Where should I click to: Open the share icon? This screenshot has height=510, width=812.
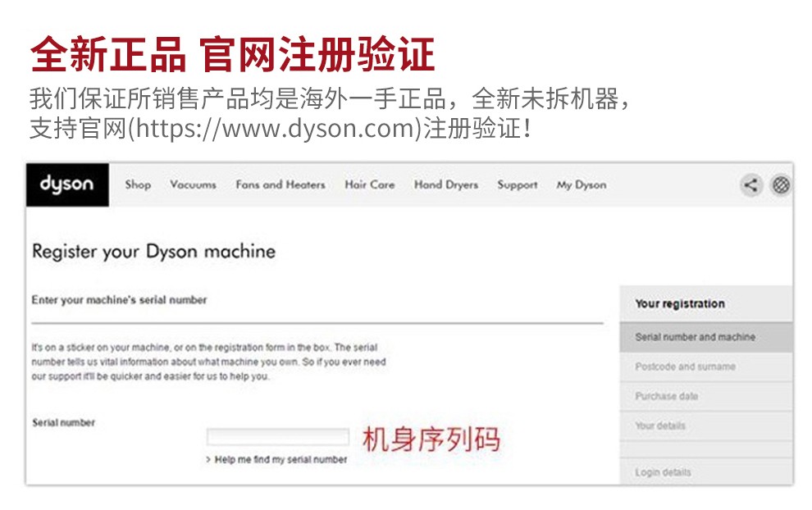pos(750,184)
